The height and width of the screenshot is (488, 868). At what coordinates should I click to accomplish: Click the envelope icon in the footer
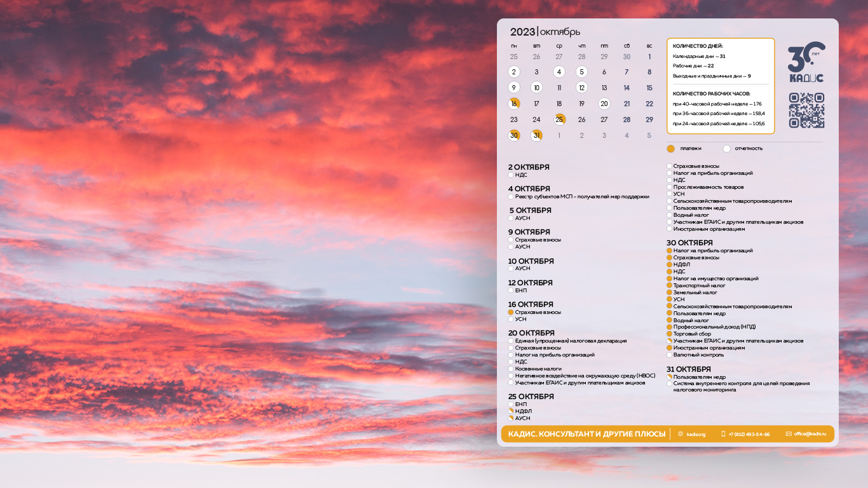click(789, 434)
